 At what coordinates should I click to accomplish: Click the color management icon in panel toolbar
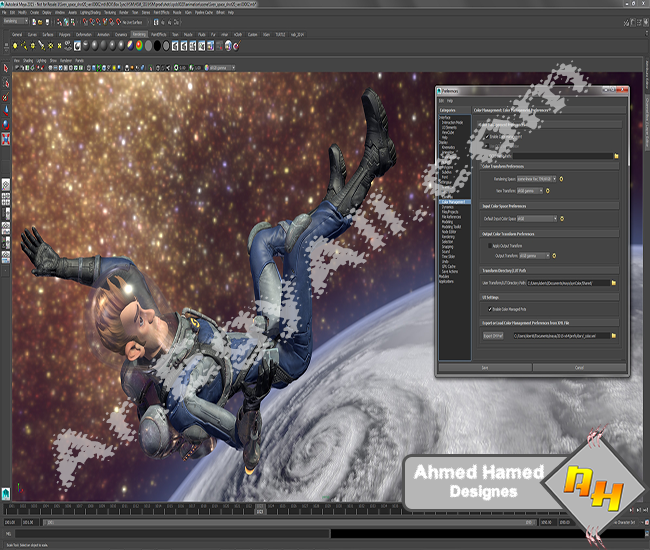click(x=206, y=68)
